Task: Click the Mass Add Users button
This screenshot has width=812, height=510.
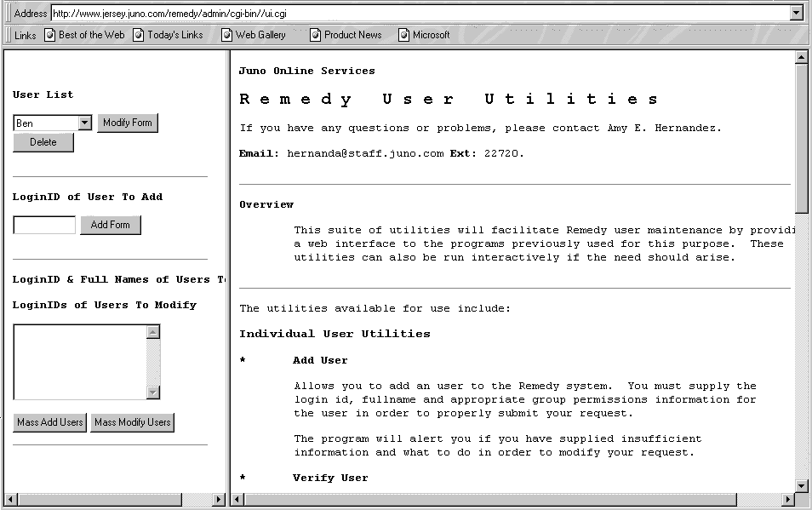Action: coord(49,422)
